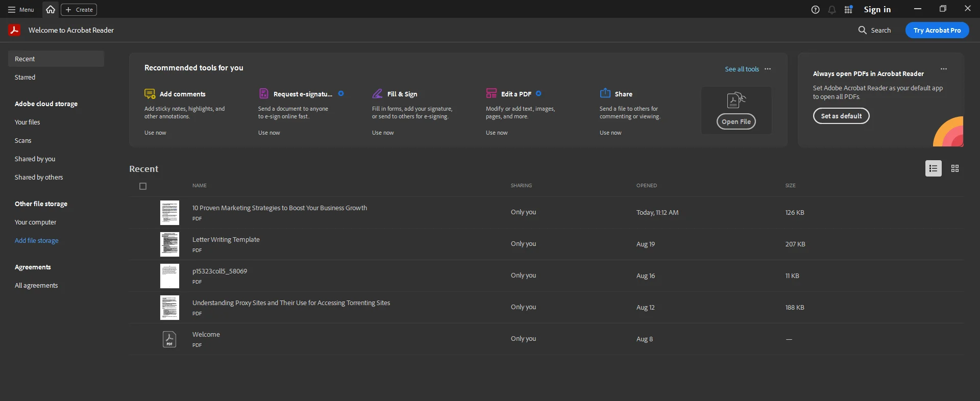This screenshot has width=980, height=401.
Task: Click the Add comments tool icon
Action: pyautogui.click(x=150, y=93)
